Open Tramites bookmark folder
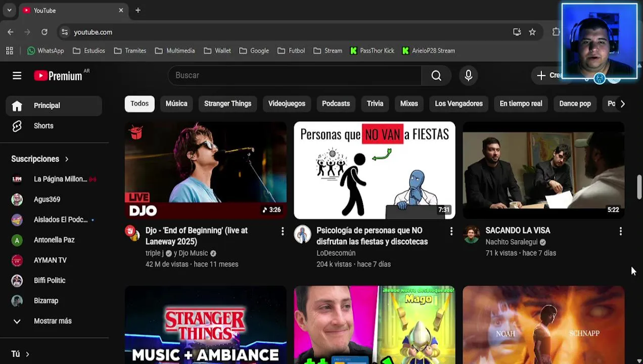643x364 pixels. pyautogui.click(x=130, y=51)
